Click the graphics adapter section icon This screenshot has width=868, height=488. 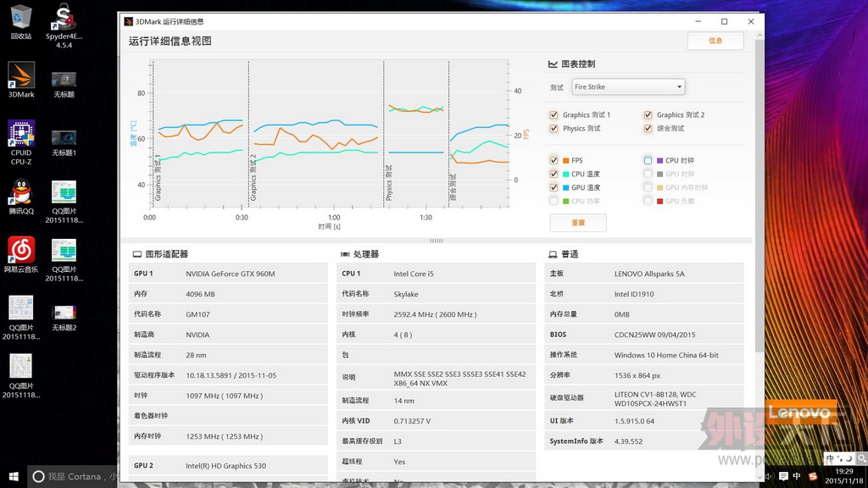136,254
